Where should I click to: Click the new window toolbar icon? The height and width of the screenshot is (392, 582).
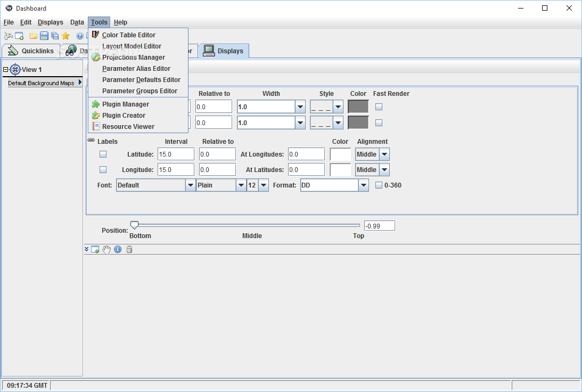[x=19, y=36]
